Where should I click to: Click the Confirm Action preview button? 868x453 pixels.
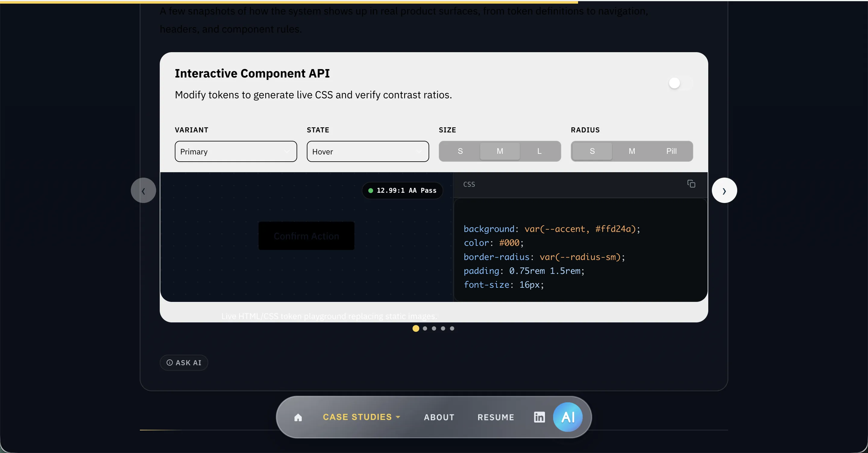coord(306,236)
